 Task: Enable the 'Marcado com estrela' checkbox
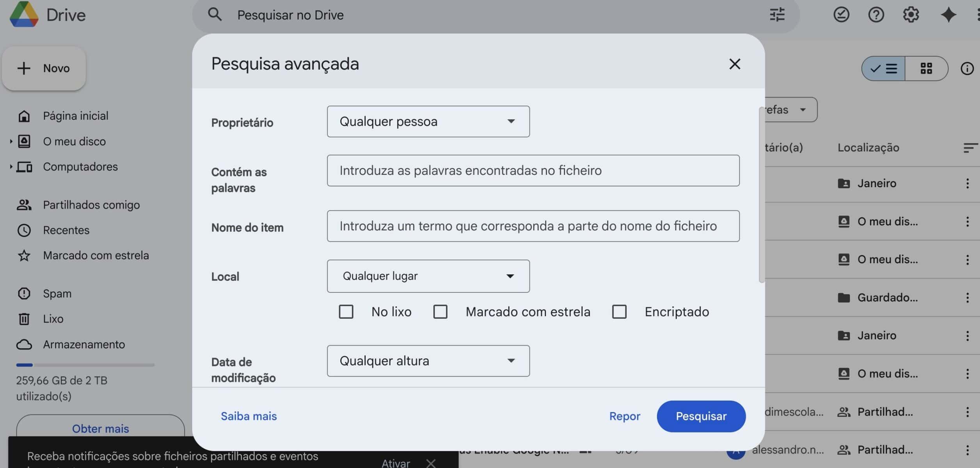coord(440,312)
